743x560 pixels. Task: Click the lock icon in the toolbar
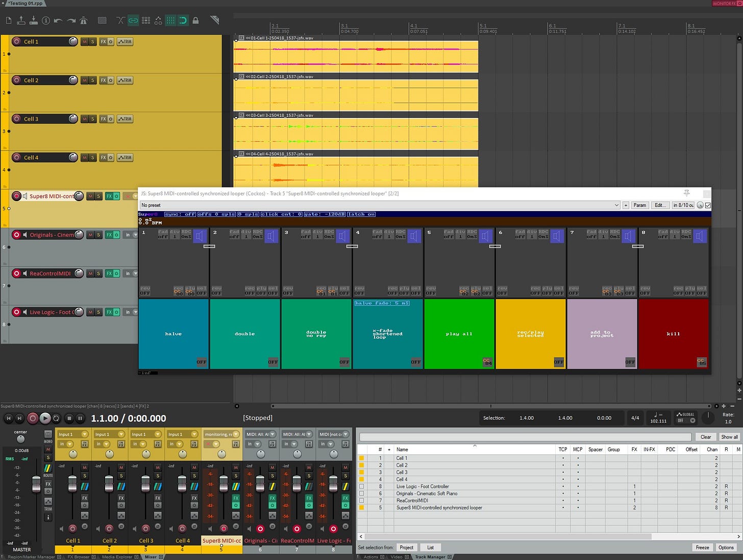(195, 20)
